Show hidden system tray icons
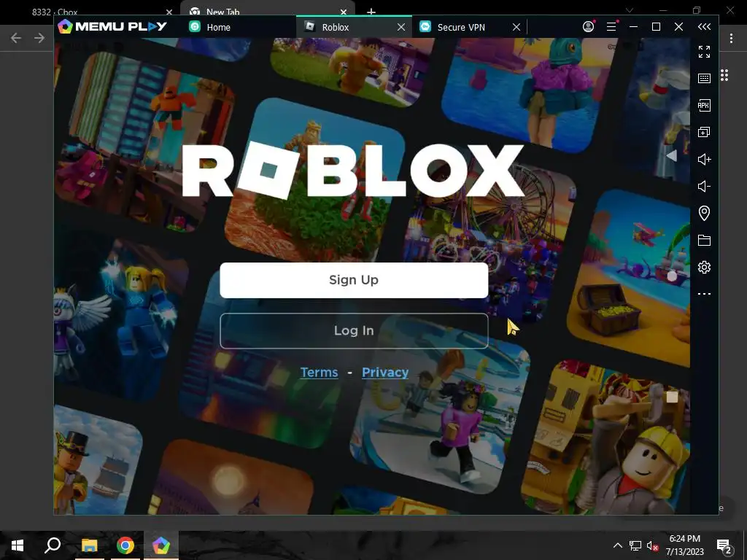Viewport: 747px width, 560px height. tap(617, 545)
